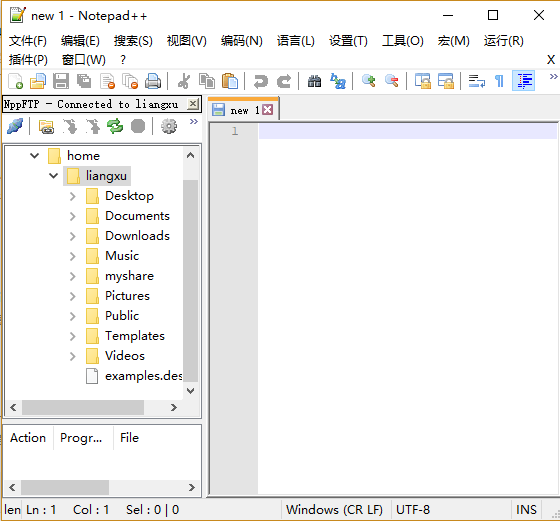Save the current file with the floppy icon
Viewport: 560px width, 521px height.
click(61, 81)
